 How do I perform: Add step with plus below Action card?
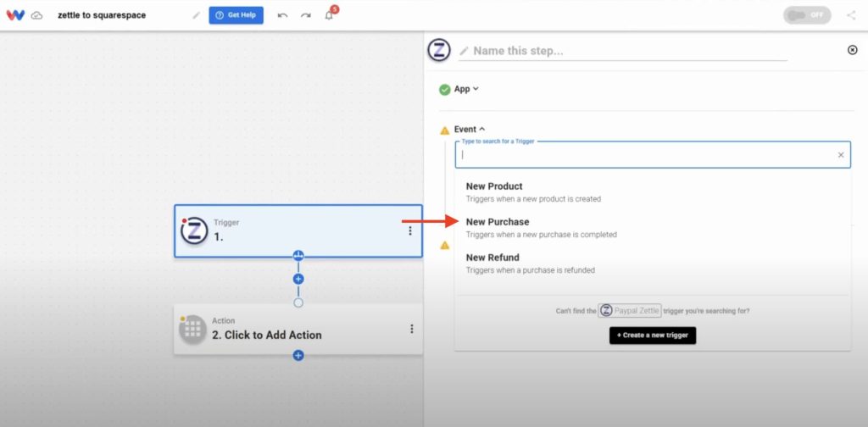[298, 356]
